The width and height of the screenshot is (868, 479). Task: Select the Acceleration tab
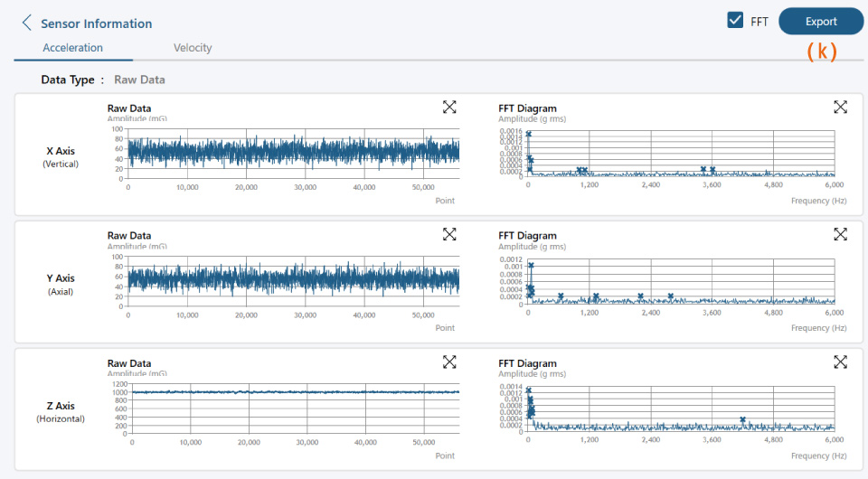[73, 48]
